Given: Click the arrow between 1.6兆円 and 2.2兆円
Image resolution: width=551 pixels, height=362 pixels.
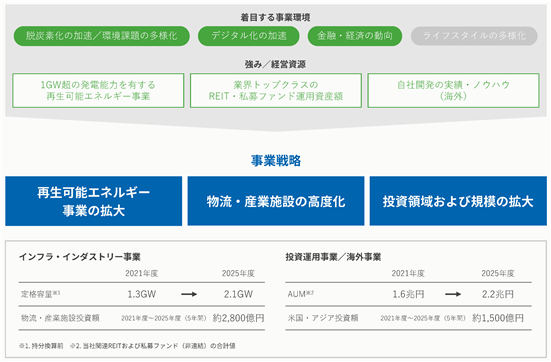Looking at the screenshot, I should coord(453,294).
